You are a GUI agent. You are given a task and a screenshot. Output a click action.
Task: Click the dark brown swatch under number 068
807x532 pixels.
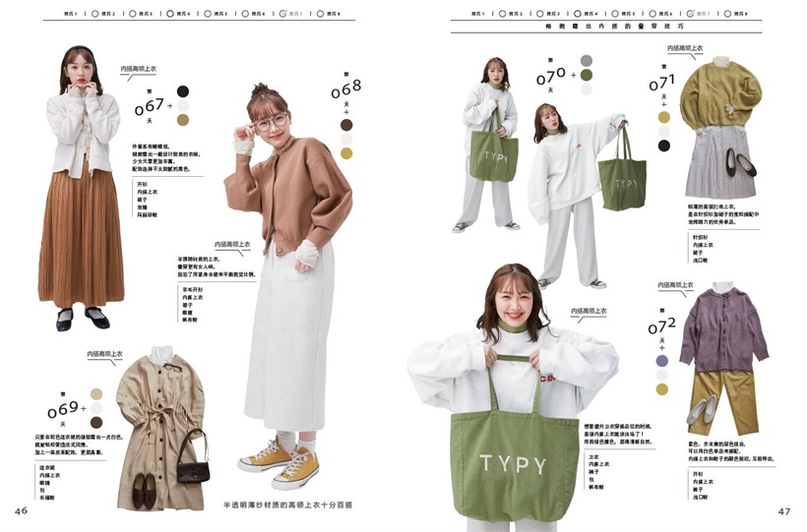tap(346, 125)
